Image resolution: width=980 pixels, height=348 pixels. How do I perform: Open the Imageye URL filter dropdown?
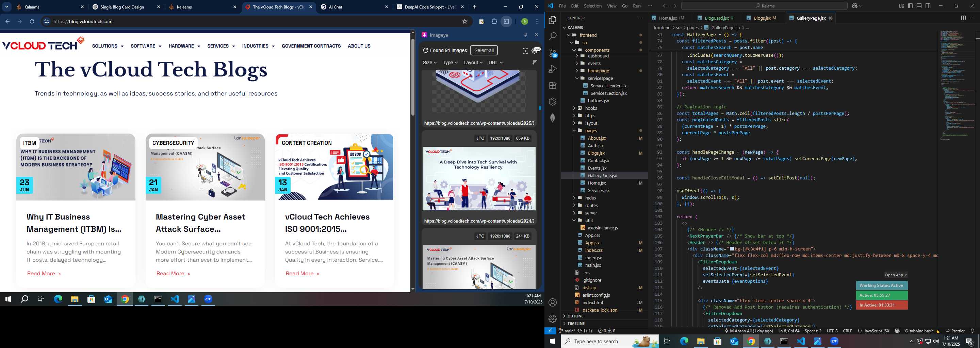tap(495, 62)
